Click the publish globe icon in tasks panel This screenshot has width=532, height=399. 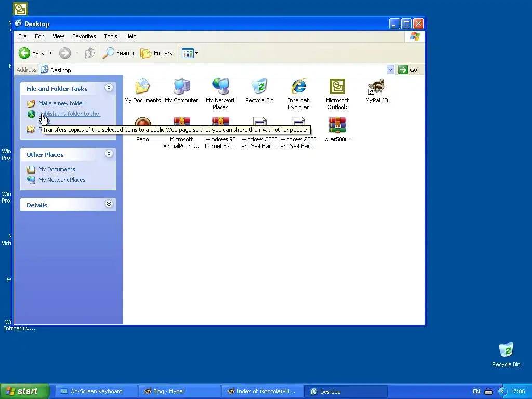[x=31, y=114]
